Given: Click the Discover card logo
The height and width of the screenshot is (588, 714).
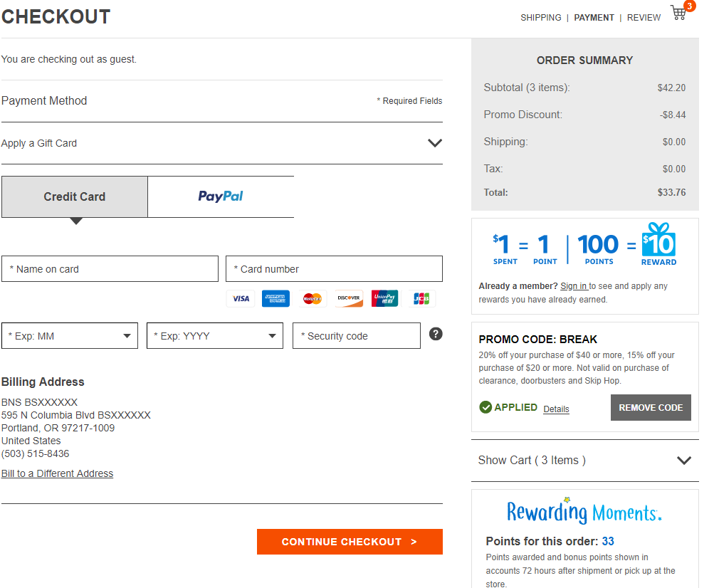Looking at the screenshot, I should click(349, 299).
